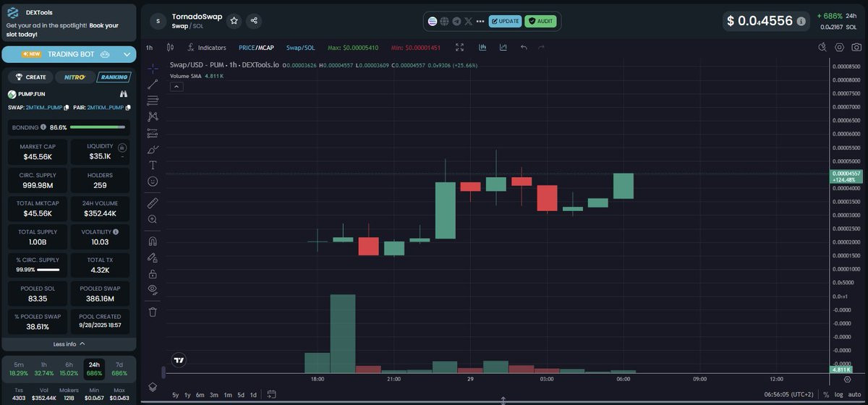Toggle magnet mode for drawings
The height and width of the screenshot is (405, 868).
153,241
